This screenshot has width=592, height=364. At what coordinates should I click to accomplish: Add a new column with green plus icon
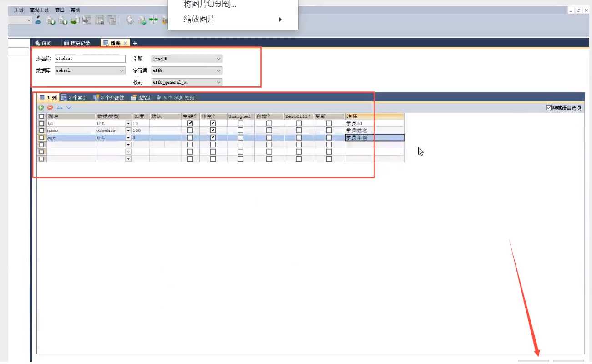point(41,107)
